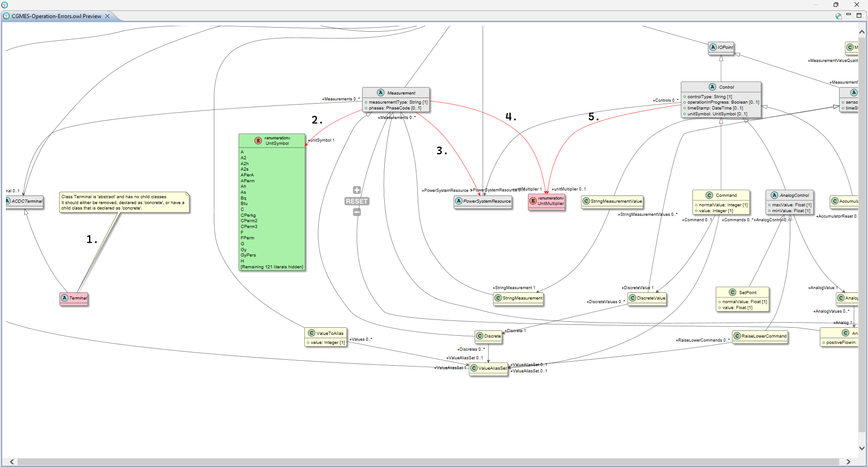Click the enumeration icon of UnitSymbol
The height and width of the screenshot is (467, 868).
click(258, 141)
